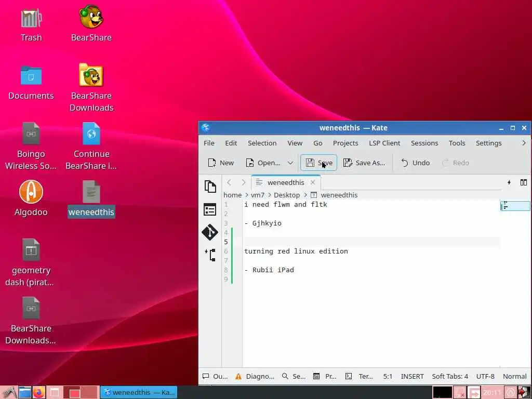
Task: Select the weneedthis document tab
Action: (x=286, y=182)
